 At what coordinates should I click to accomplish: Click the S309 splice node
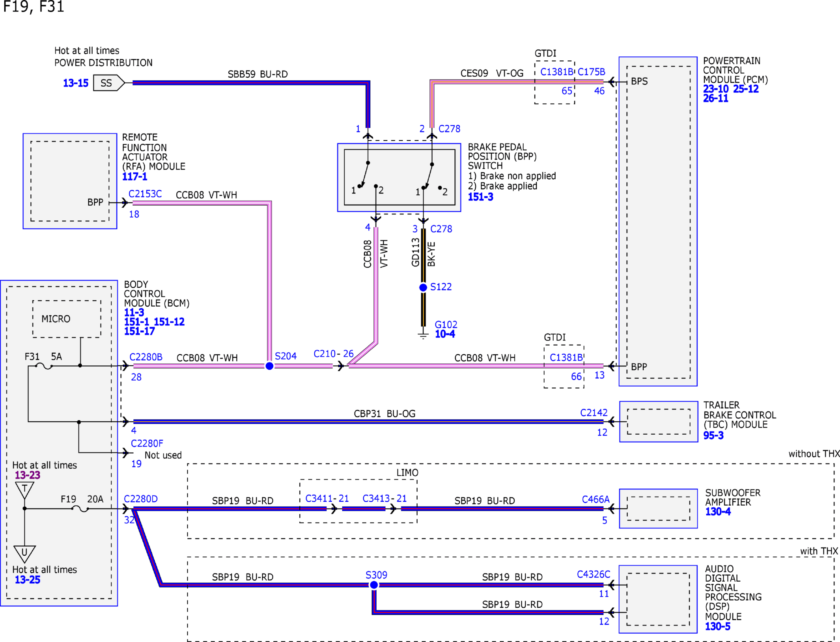(x=374, y=585)
